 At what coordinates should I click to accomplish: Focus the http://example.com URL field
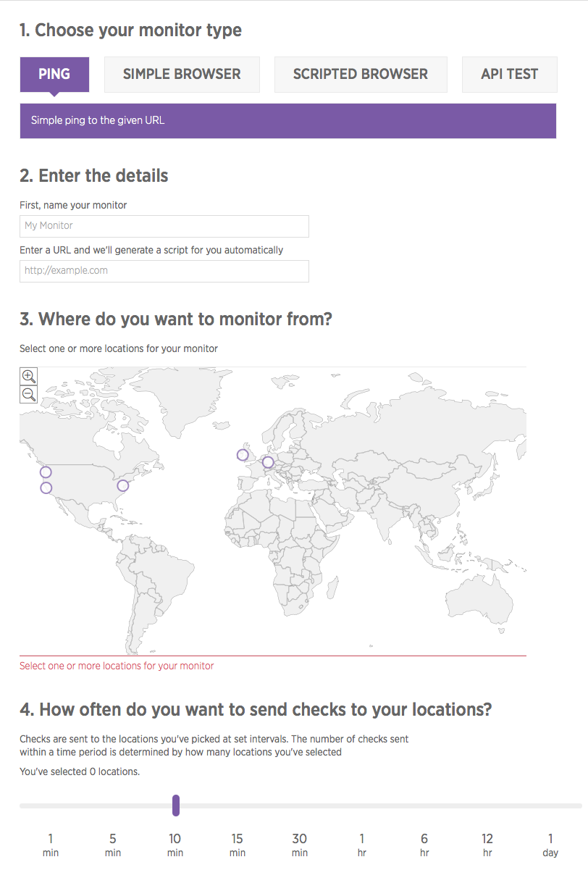coord(164,271)
